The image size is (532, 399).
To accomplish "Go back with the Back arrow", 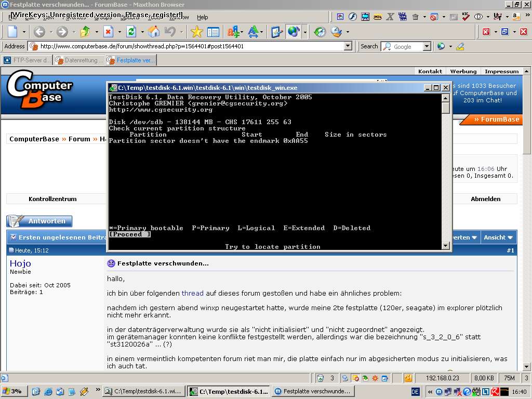I will coord(39,32).
